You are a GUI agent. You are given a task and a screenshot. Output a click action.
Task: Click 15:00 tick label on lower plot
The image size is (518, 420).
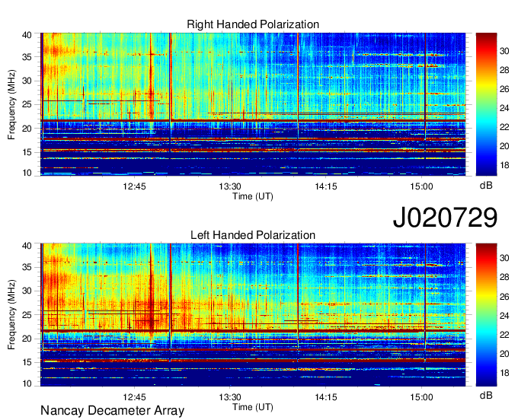[421, 397]
